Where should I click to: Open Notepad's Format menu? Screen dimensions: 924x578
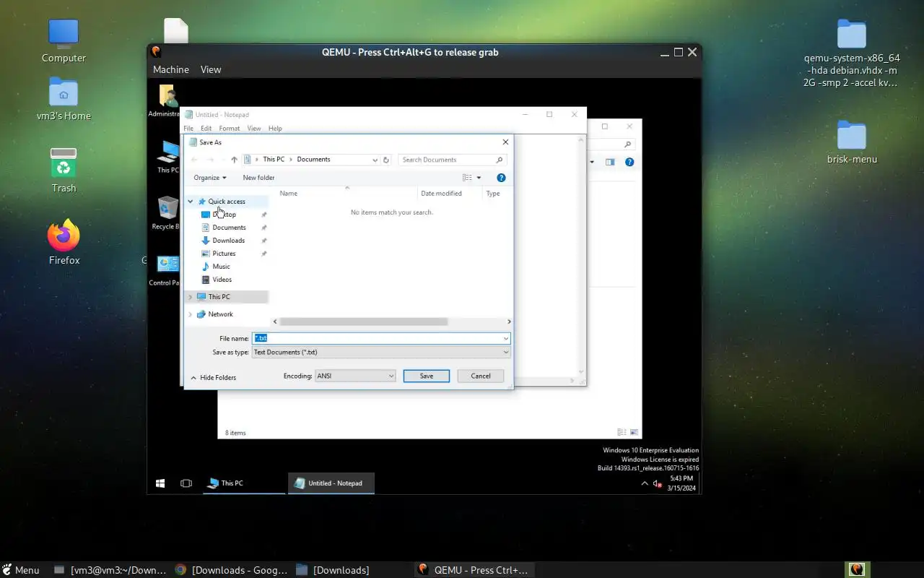[x=230, y=129]
